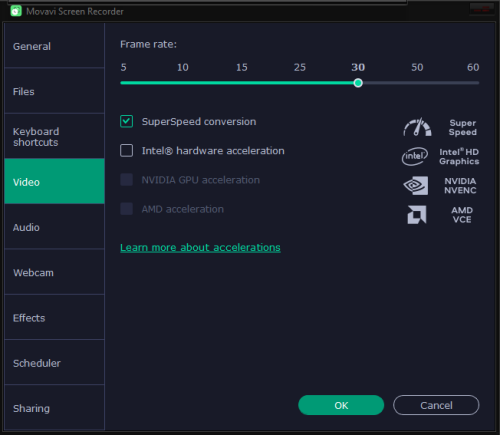Click the 50 frame rate label
This screenshot has width=500, height=435.
(417, 67)
